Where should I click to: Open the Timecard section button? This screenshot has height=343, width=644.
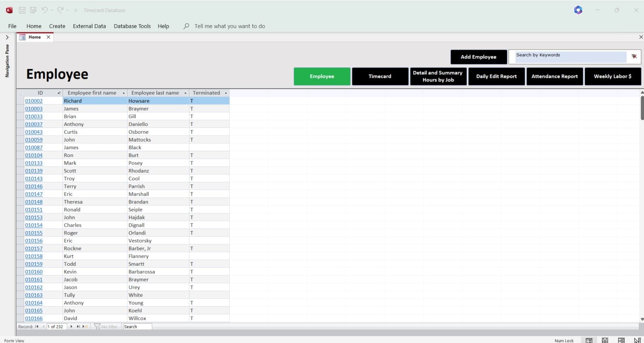pos(380,76)
